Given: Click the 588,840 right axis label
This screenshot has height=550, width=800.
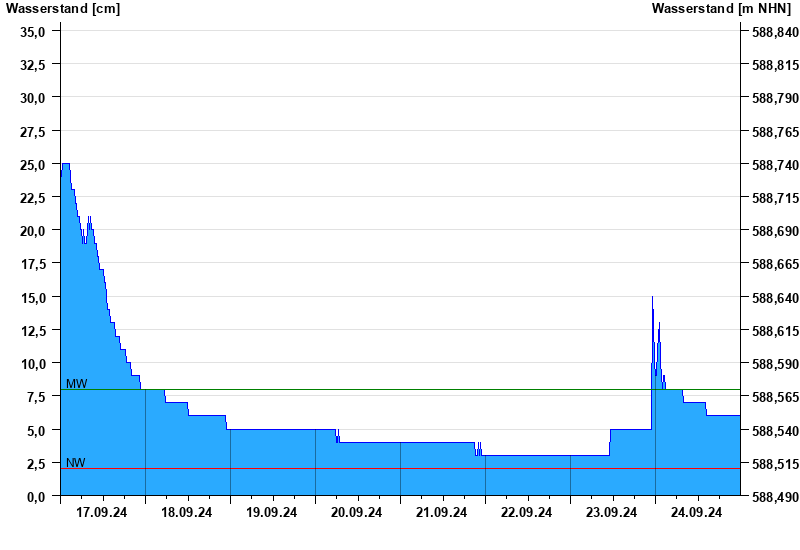Looking at the screenshot, I should (776, 32).
